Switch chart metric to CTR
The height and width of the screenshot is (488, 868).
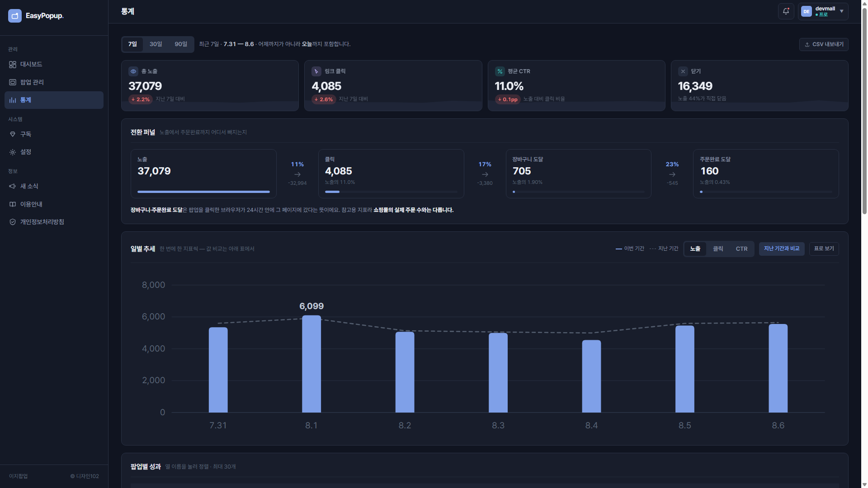pyautogui.click(x=741, y=249)
